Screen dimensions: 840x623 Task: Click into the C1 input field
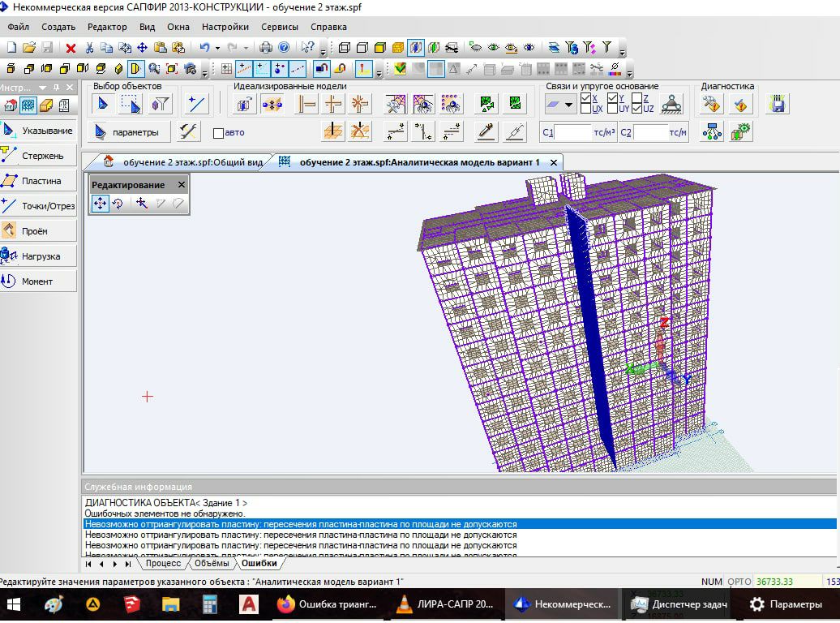coord(572,132)
